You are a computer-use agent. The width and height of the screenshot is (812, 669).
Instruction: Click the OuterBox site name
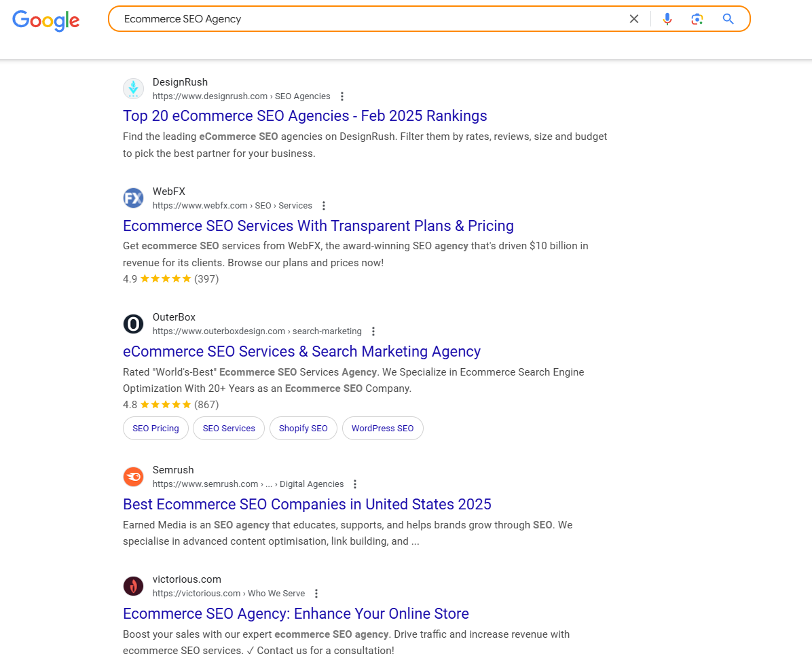click(x=174, y=317)
